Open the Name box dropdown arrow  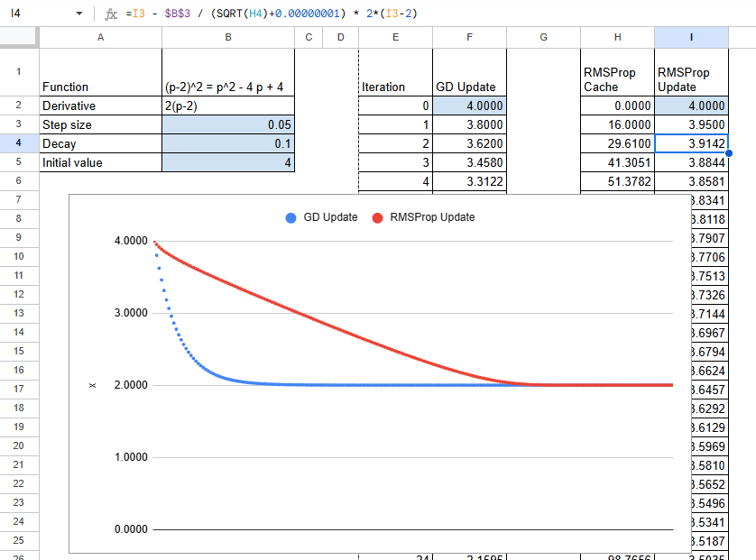click(x=79, y=14)
